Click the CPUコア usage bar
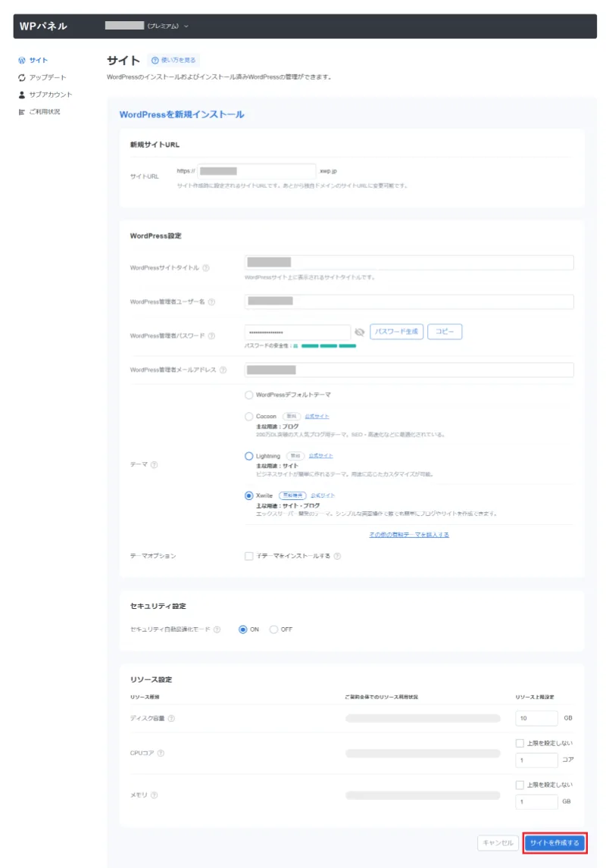 click(x=423, y=754)
